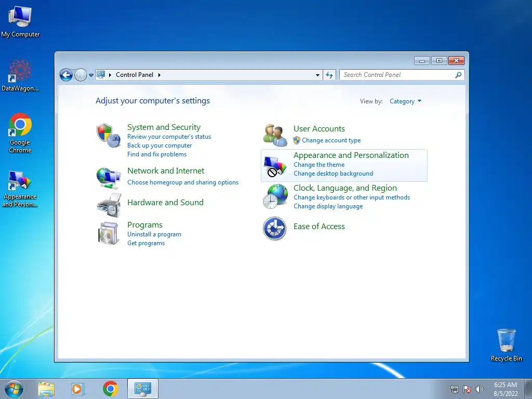This screenshot has height=399, width=532.
Task: Open Clock, Language, and Region heading
Action: 345,188
